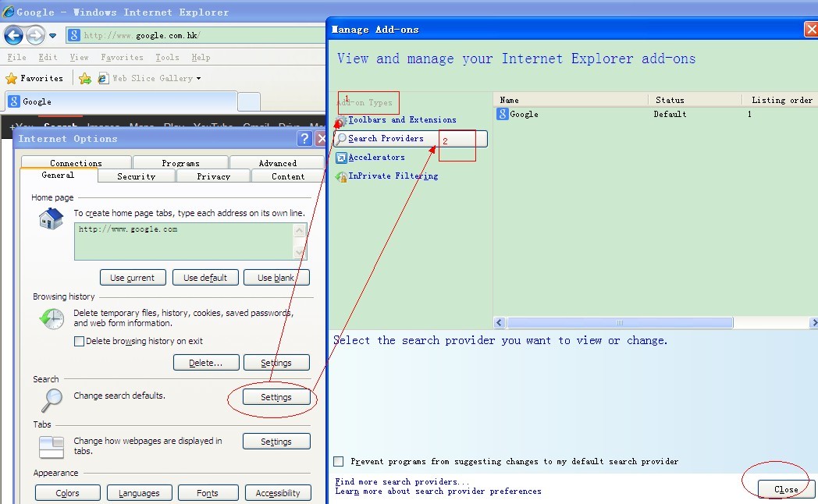Click the Home page house icon

[52, 218]
